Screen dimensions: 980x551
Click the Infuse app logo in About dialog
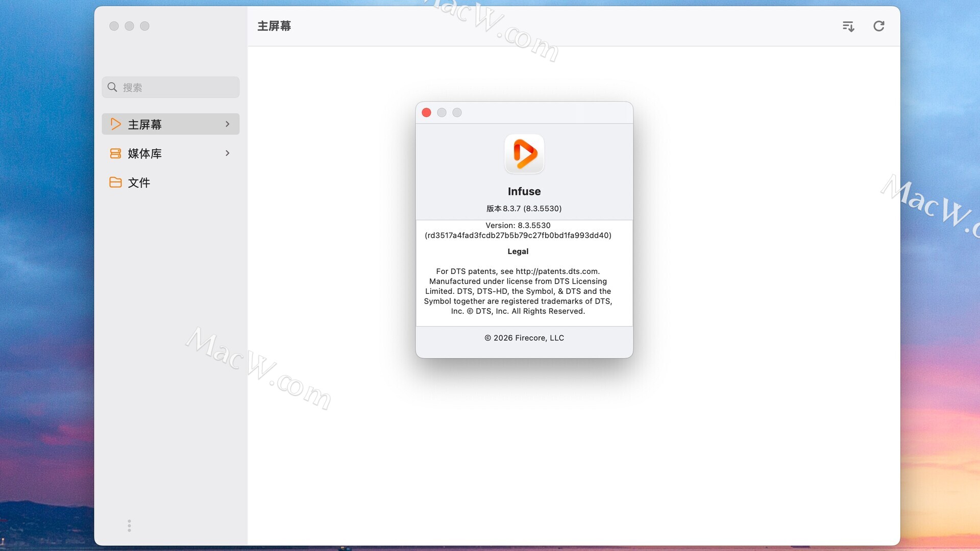(524, 154)
